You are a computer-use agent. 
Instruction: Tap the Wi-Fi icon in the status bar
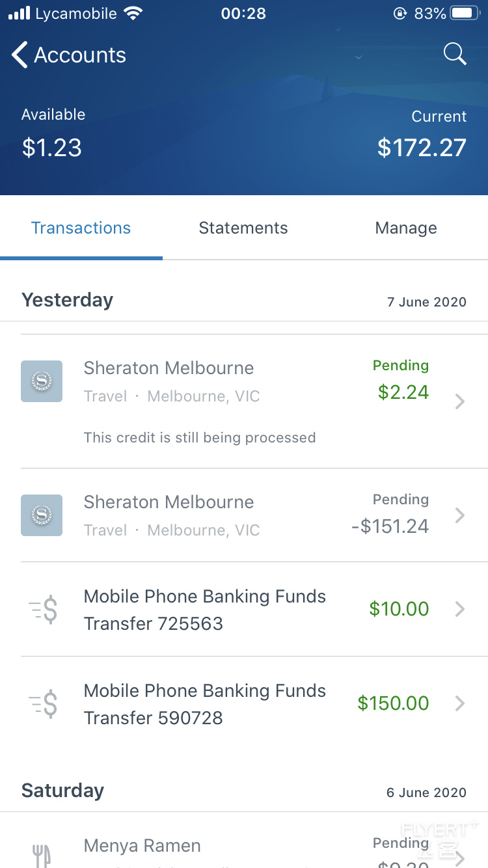[x=133, y=13]
